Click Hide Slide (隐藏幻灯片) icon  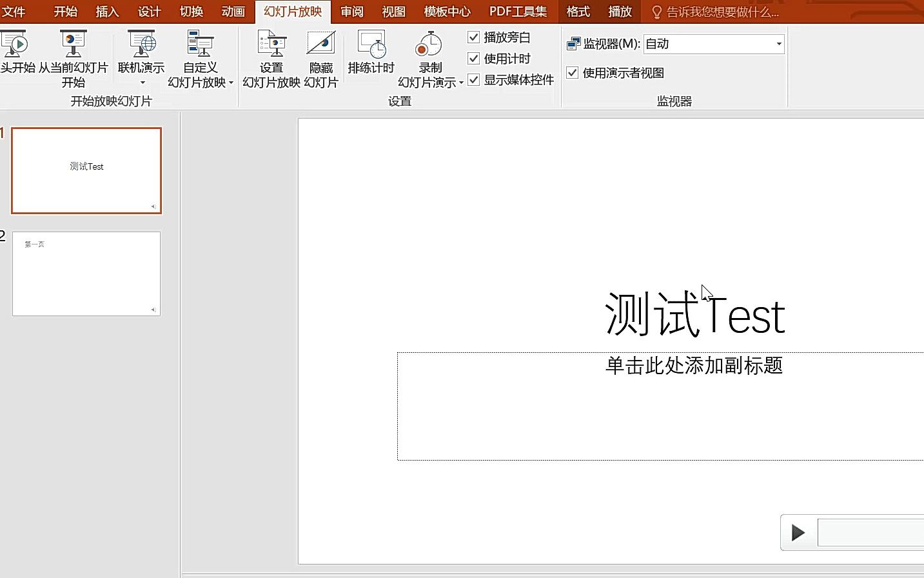pyautogui.click(x=320, y=44)
